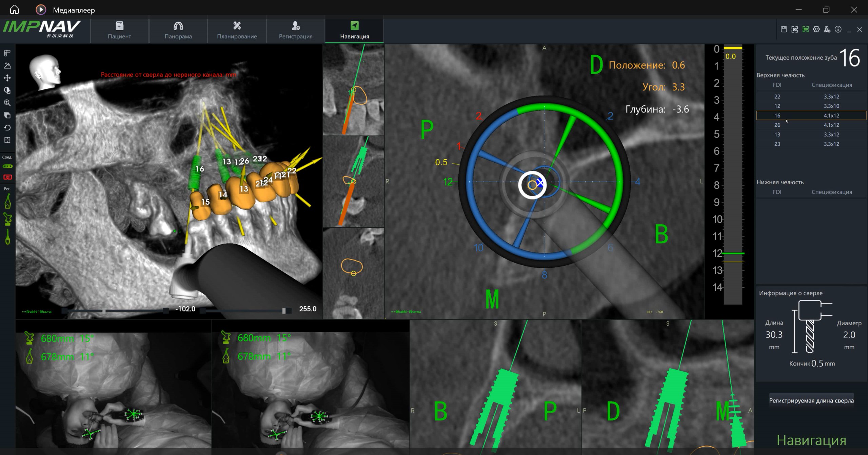Select the angle measurement tool
The image size is (868, 455).
pos(7,66)
